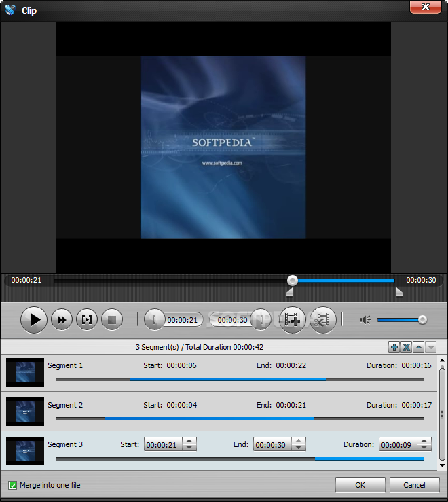Click the Cancel button
448x502 pixels.
414,485
